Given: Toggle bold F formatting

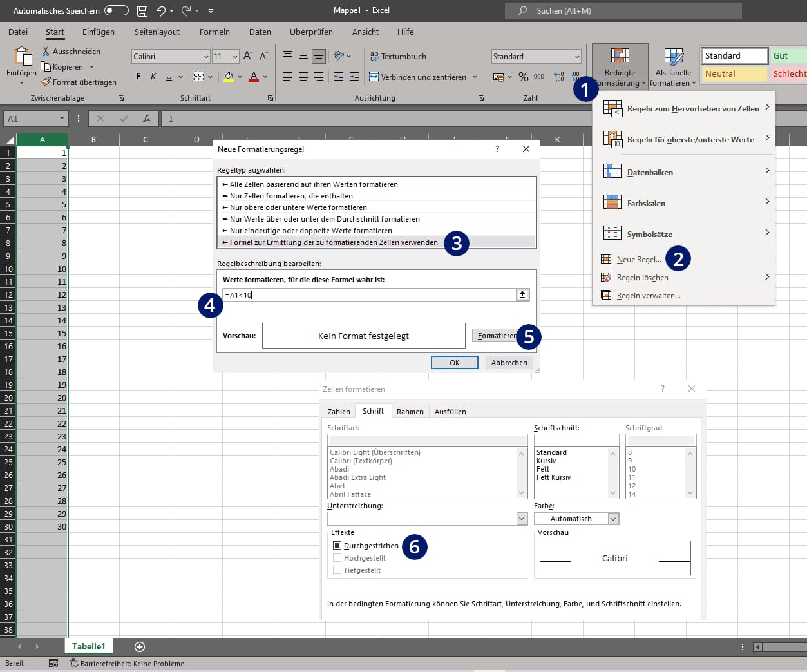Looking at the screenshot, I should (138, 76).
